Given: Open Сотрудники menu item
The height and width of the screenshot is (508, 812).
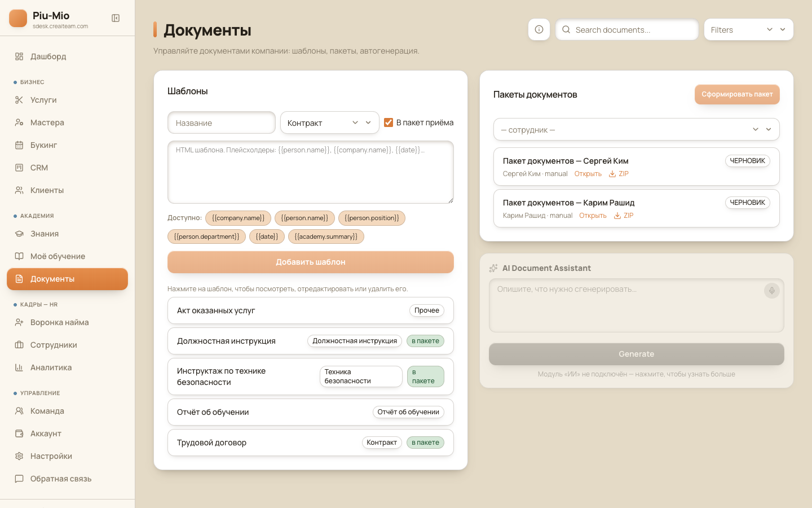Looking at the screenshot, I should (67, 345).
